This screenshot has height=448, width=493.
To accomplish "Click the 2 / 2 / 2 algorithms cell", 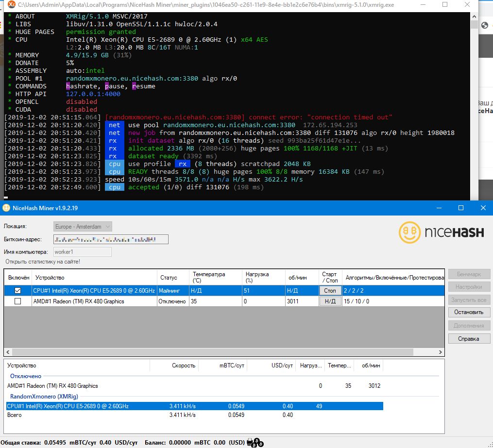I will (x=393, y=291).
